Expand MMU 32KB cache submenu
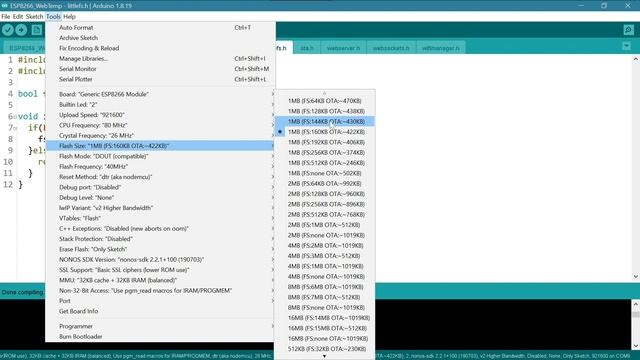The height and width of the screenshot is (360, 640). point(160,280)
